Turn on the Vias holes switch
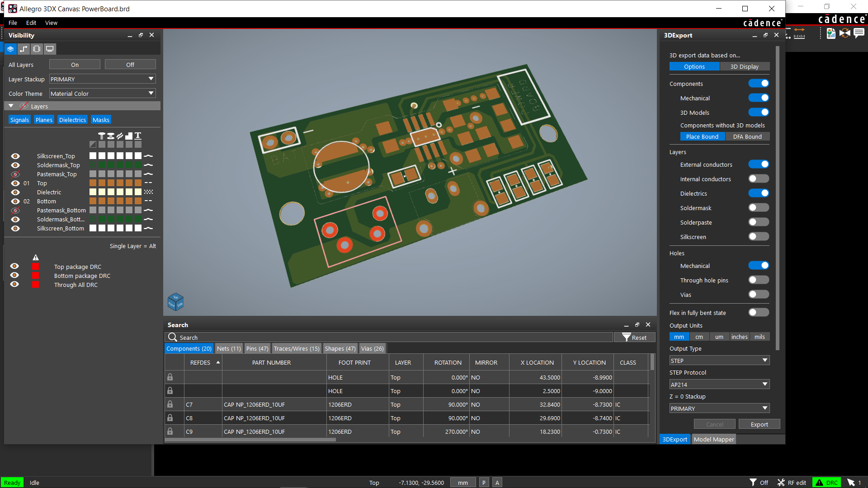Screen dimensions: 868x488 tap(758, 295)
